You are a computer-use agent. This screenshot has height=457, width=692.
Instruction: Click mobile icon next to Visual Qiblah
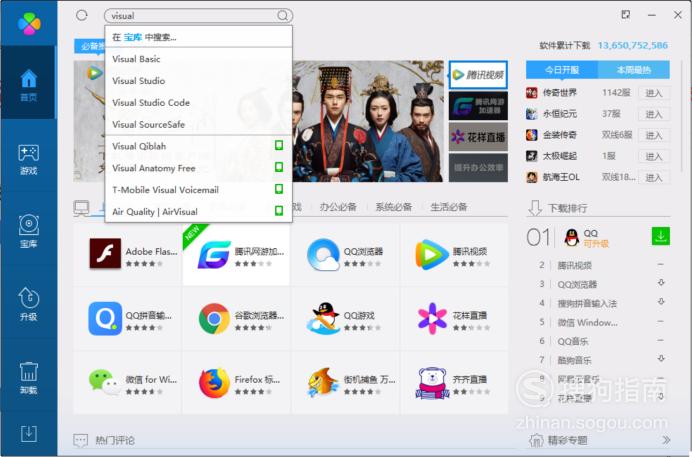[x=279, y=145]
